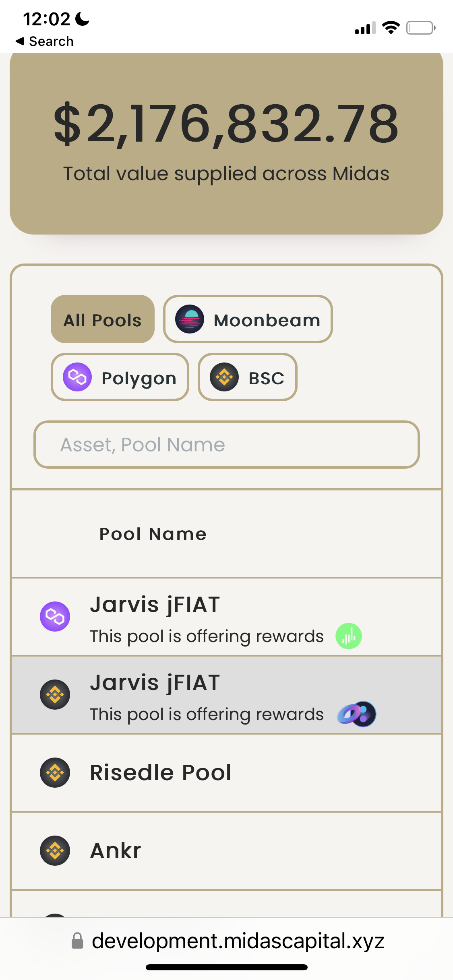Expand the Risedle Pool entry

coord(226,772)
